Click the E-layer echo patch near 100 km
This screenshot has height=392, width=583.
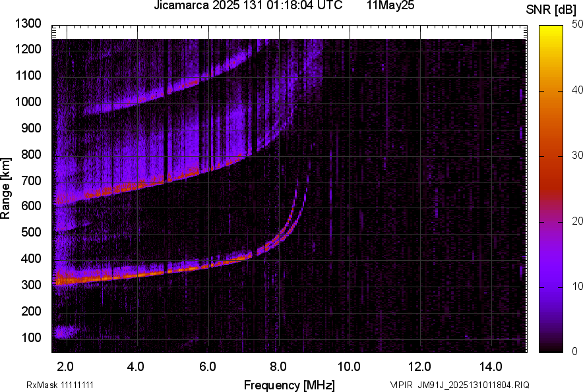(66, 331)
